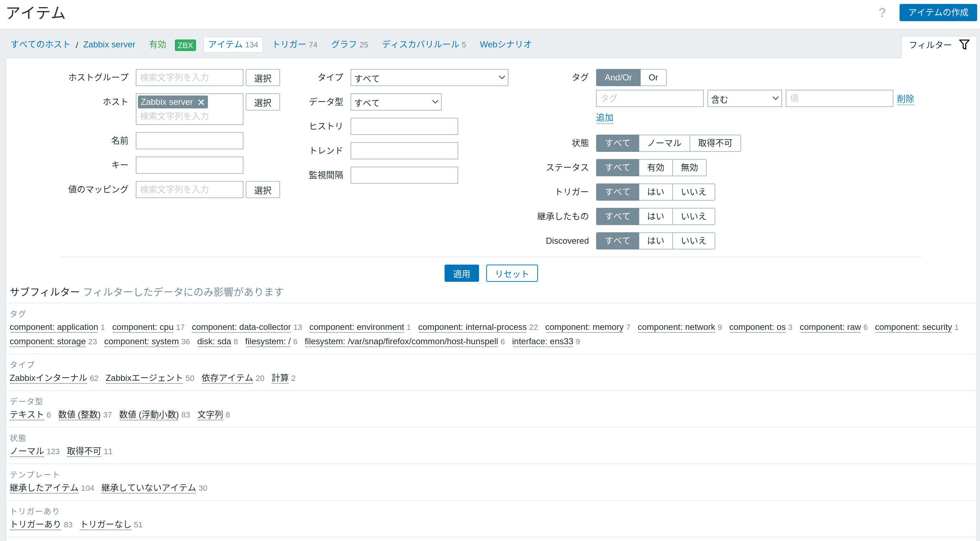The width and height of the screenshot is (980, 541).
Task: Switch to the トリガー tab
Action: click(290, 45)
